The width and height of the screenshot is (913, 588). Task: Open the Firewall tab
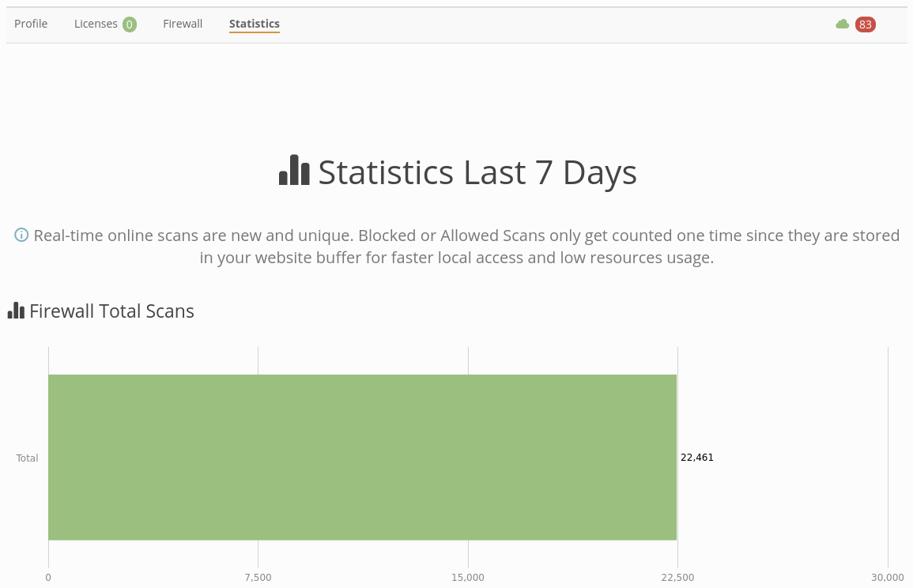(x=183, y=24)
